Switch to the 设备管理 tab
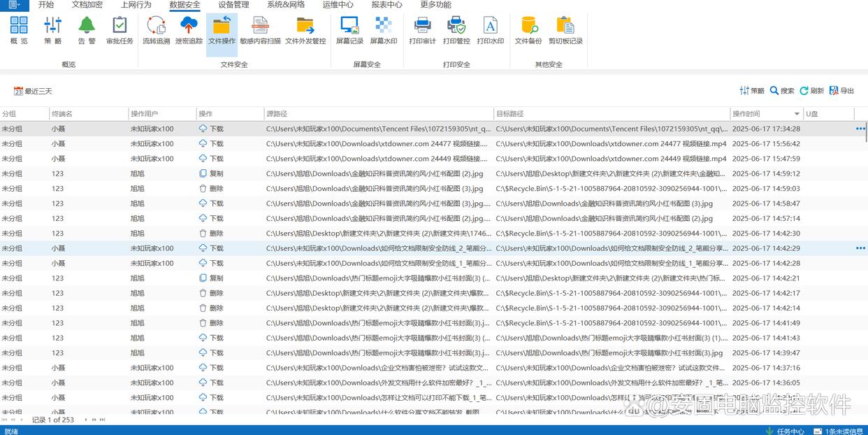 [233, 5]
